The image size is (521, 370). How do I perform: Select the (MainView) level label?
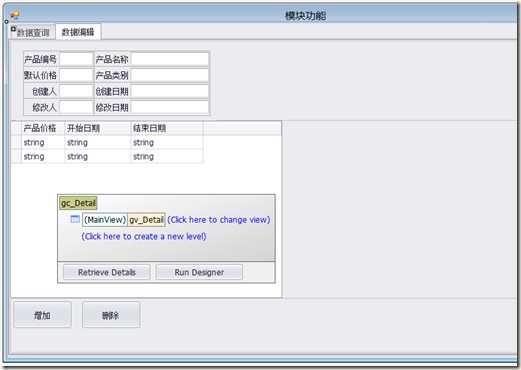point(105,220)
